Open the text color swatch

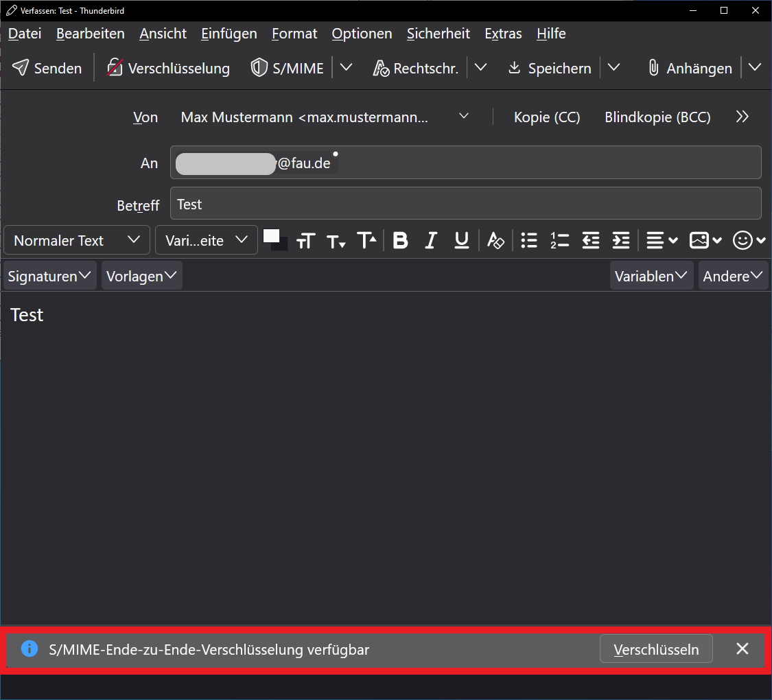pyautogui.click(x=272, y=235)
